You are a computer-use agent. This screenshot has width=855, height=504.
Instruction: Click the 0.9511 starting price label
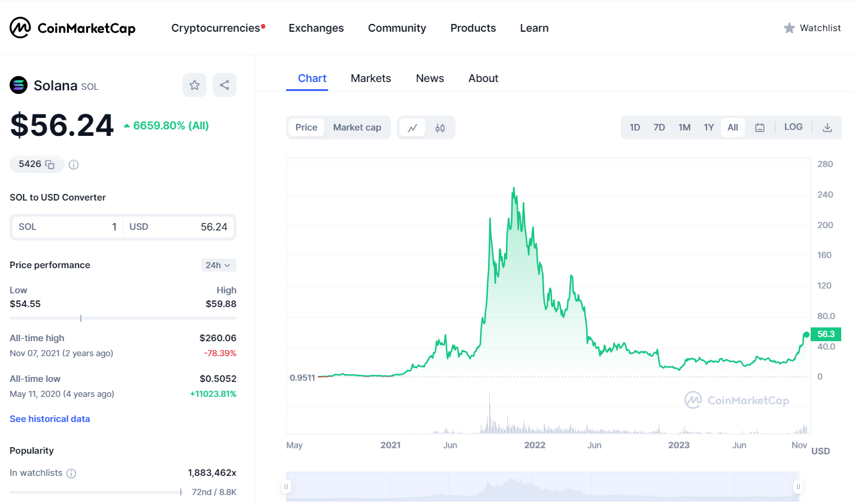302,378
